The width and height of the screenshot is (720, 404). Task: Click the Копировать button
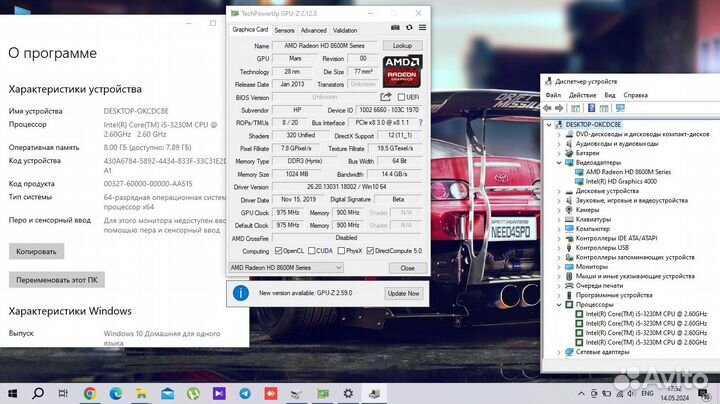[x=36, y=252]
